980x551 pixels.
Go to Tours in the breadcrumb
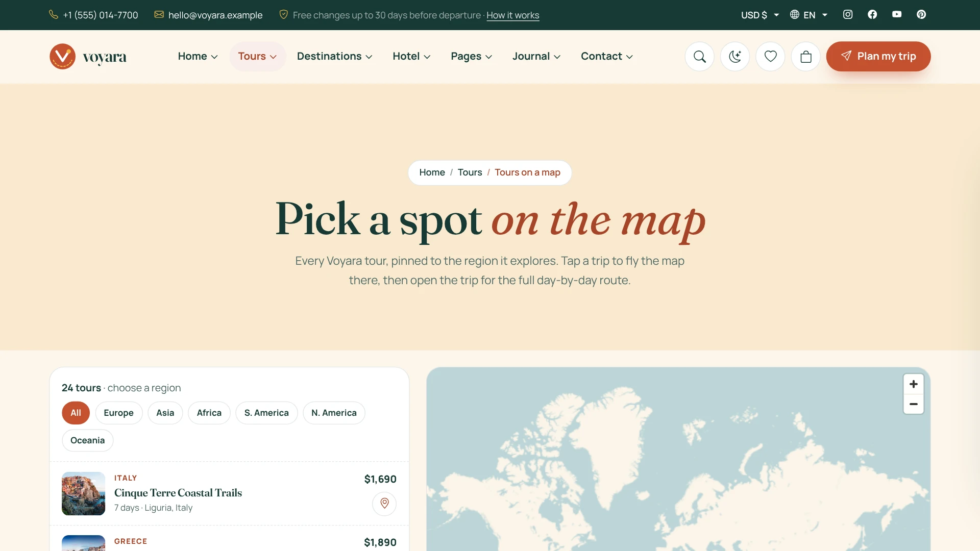click(470, 172)
